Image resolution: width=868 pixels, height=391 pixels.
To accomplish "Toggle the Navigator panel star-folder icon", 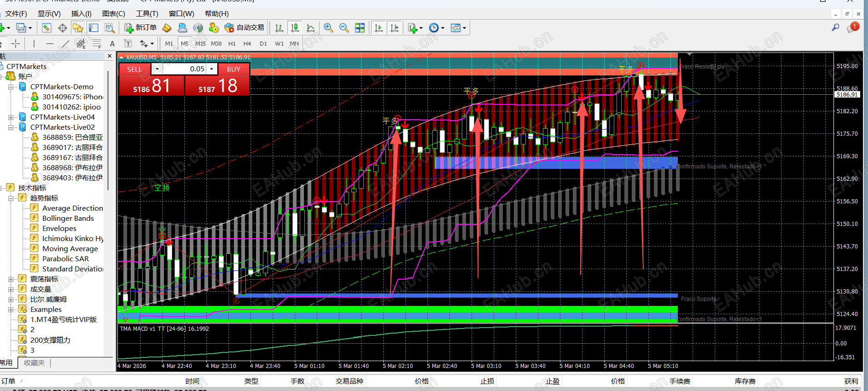I will click(x=78, y=28).
